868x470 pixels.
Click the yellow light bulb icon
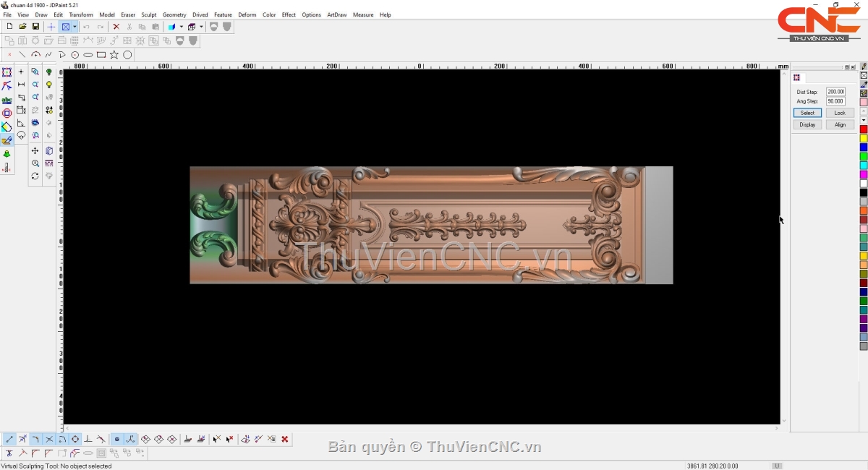(49, 85)
